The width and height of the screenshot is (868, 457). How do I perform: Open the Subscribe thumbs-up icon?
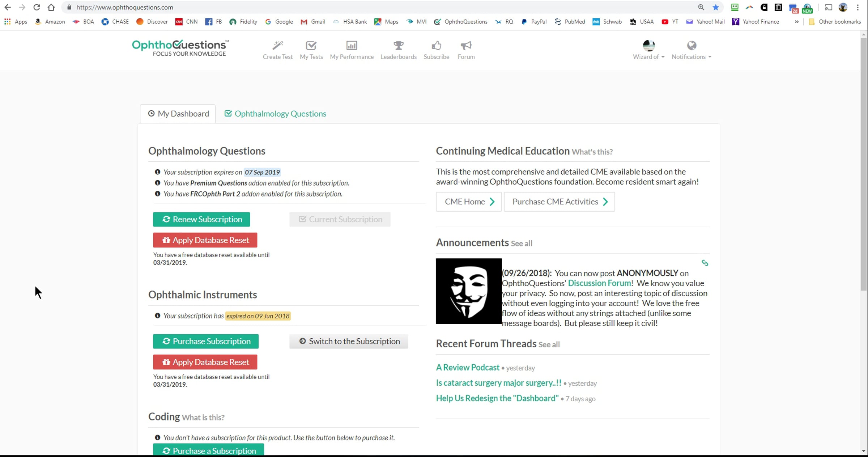pyautogui.click(x=437, y=46)
